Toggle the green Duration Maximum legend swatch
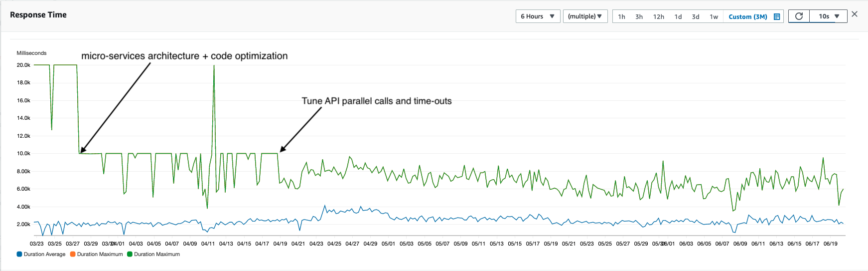868x271 pixels. pos(130,254)
